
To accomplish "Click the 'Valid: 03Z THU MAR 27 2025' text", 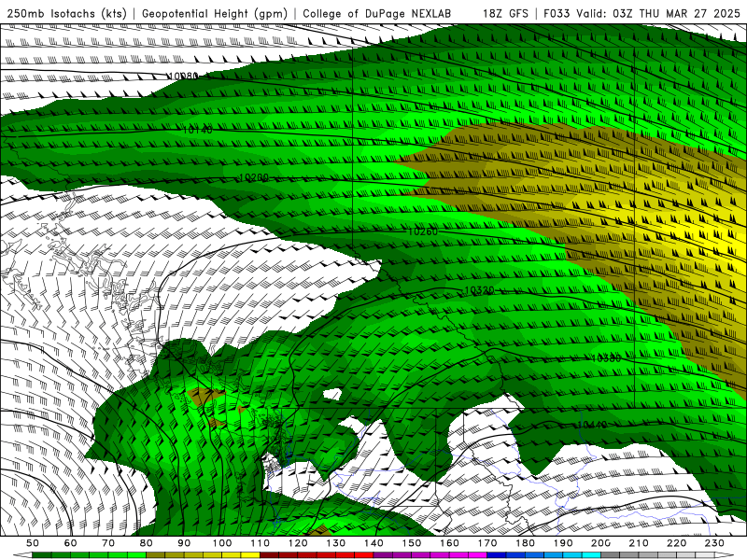I will click(658, 14).
